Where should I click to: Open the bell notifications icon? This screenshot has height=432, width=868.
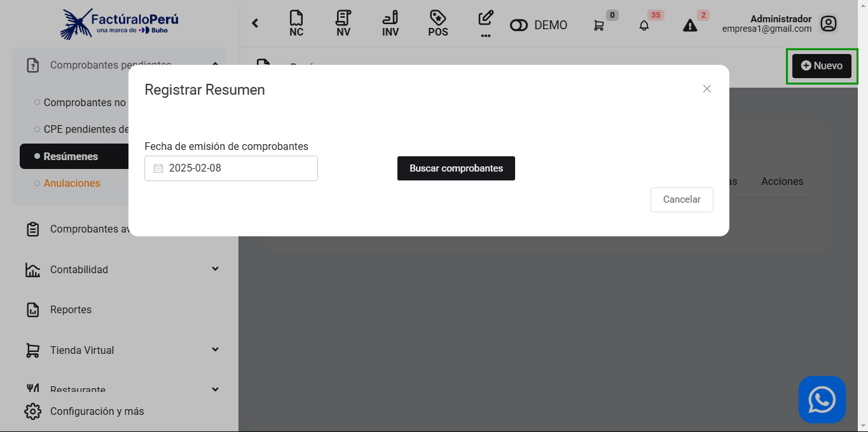tap(644, 25)
